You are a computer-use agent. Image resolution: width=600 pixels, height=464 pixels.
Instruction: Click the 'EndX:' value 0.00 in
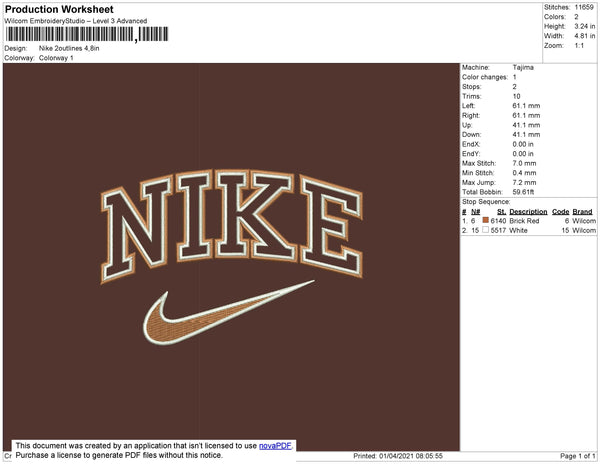[x=523, y=144]
